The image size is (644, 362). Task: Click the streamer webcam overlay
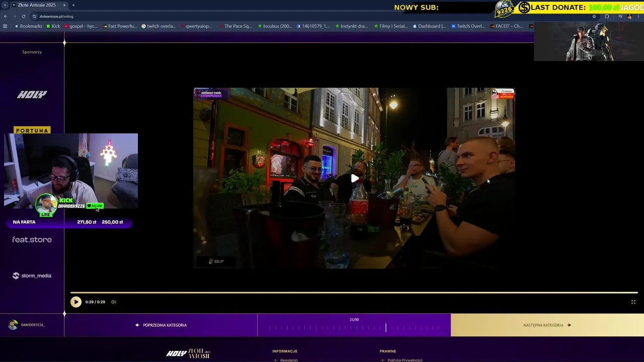(x=71, y=171)
